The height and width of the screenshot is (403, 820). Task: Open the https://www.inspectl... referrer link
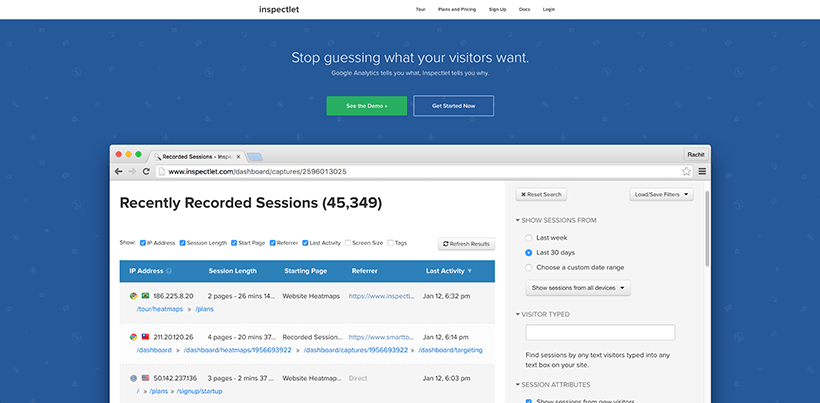[x=381, y=296]
